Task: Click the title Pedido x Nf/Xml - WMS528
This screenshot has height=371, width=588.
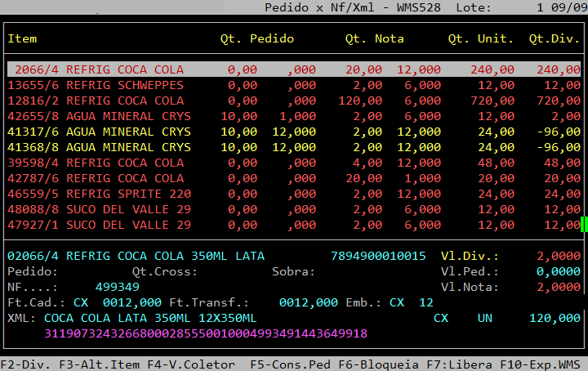Action: 353,7
